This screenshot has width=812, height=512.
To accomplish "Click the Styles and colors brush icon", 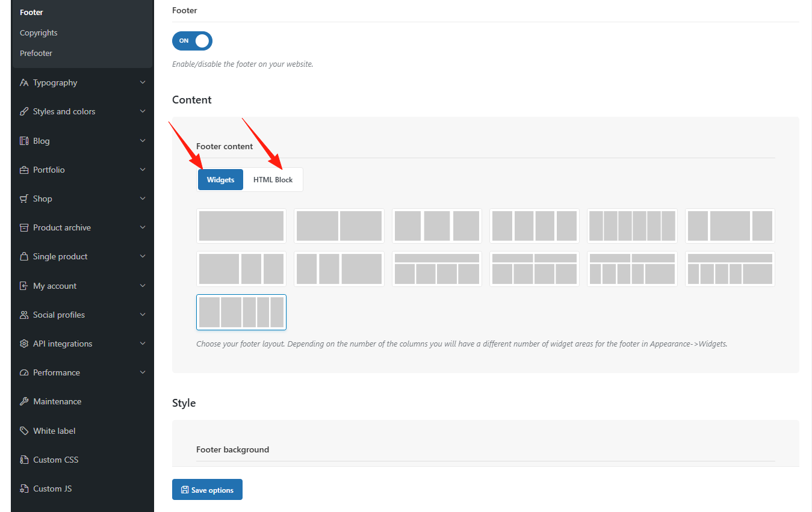I will tap(24, 111).
